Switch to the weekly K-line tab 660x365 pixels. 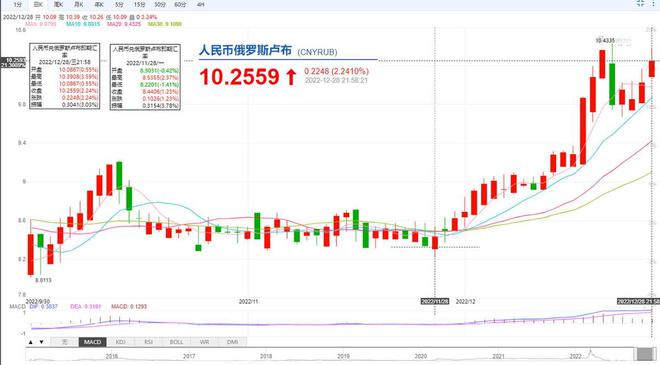tap(59, 5)
